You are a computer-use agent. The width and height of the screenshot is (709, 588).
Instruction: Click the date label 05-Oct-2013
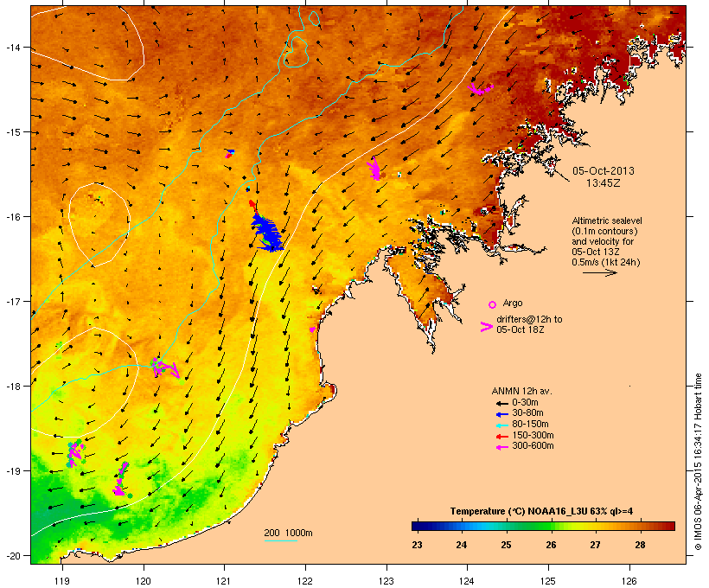tap(604, 171)
